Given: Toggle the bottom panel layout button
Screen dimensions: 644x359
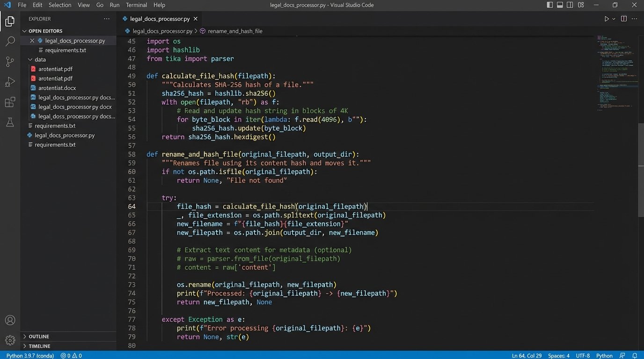Looking at the screenshot, I should click(560, 5).
